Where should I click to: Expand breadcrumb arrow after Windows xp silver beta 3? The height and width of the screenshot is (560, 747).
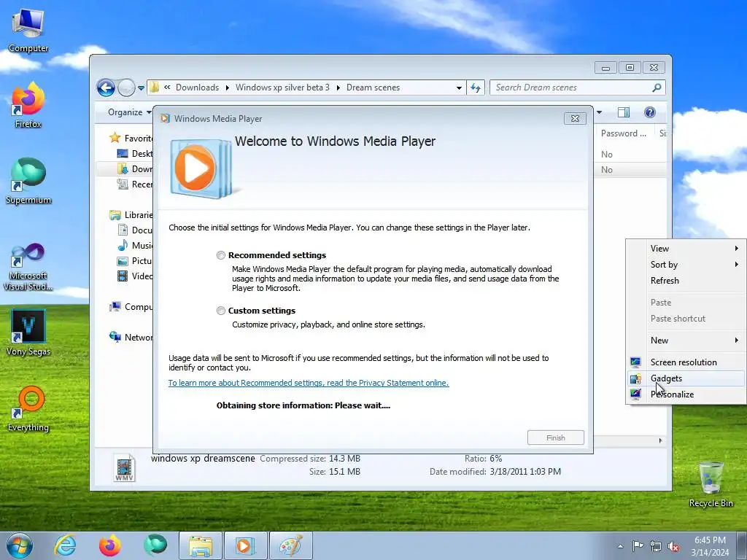pyautogui.click(x=338, y=87)
